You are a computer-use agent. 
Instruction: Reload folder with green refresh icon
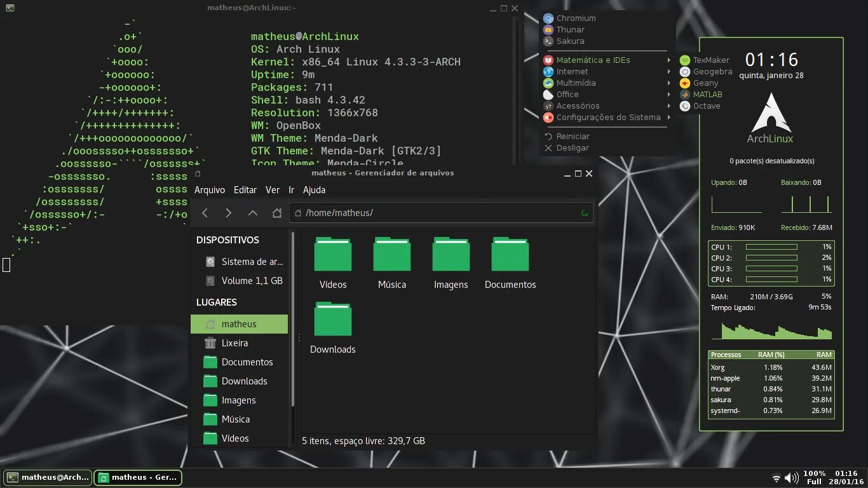tap(584, 213)
